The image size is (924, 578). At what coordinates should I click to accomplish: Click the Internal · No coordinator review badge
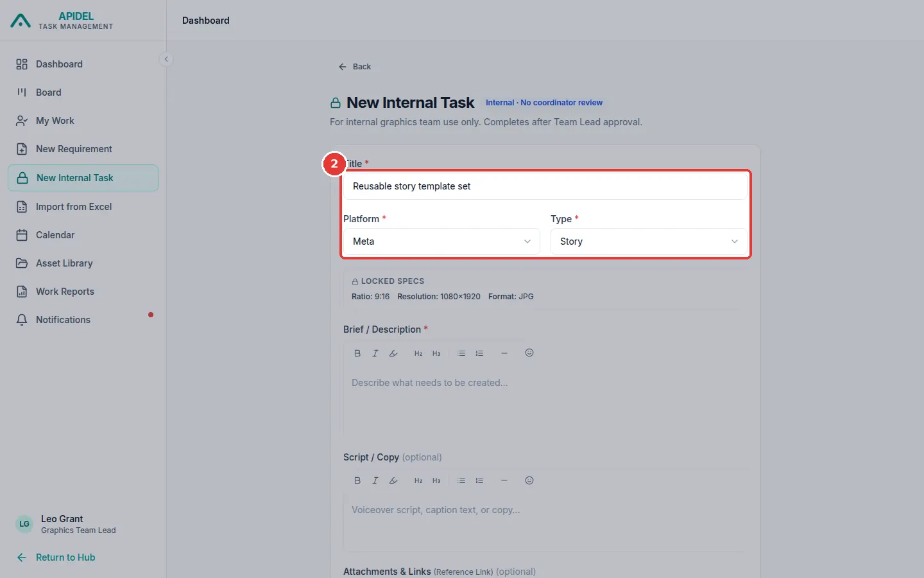coord(544,103)
